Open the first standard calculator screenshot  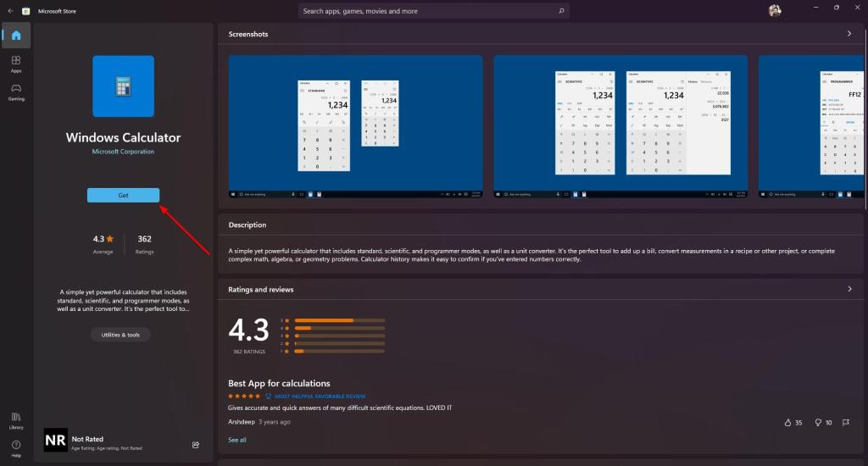pos(355,126)
